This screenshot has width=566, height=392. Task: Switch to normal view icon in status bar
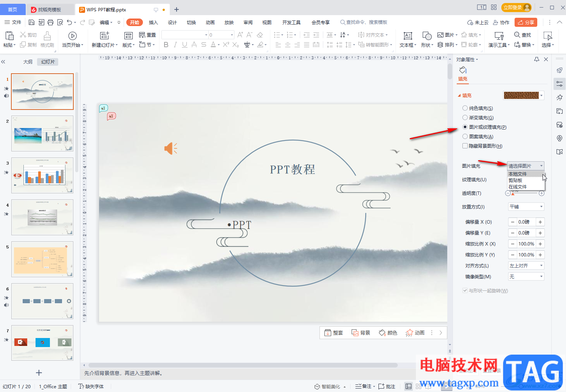tap(408, 386)
